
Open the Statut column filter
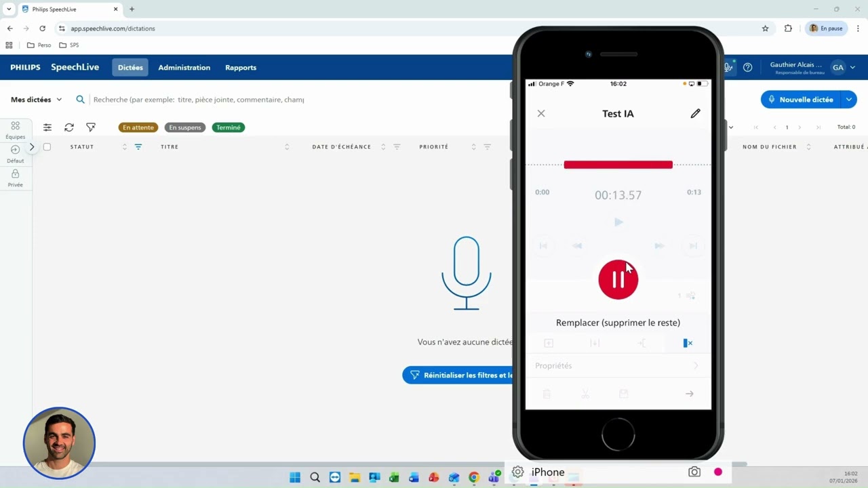pyautogui.click(x=138, y=147)
